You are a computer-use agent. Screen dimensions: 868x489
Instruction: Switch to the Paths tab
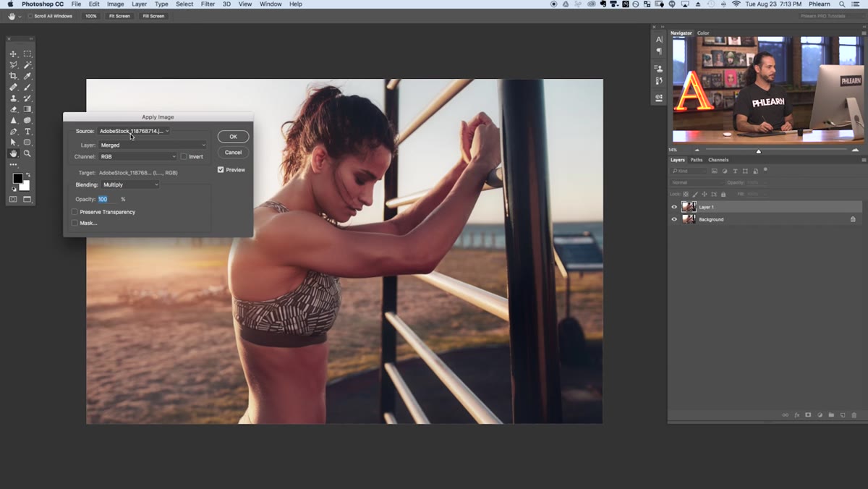coord(697,160)
